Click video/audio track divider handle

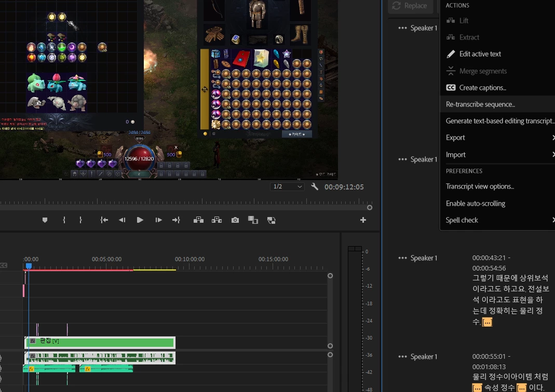330,346
